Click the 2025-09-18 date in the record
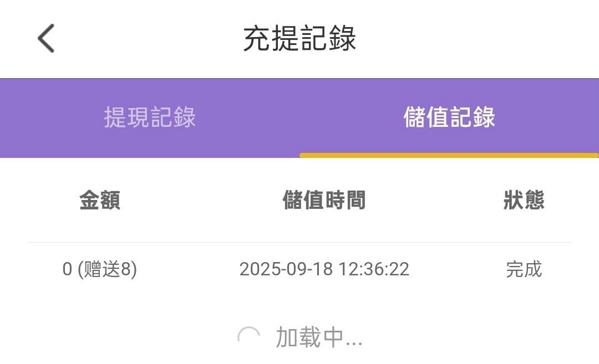This screenshot has width=599, height=364. pos(286,269)
